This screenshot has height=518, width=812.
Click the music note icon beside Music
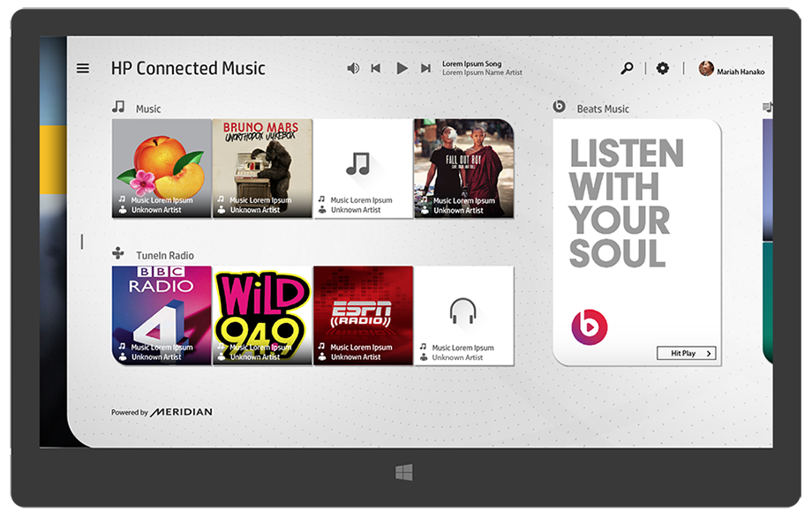118,108
